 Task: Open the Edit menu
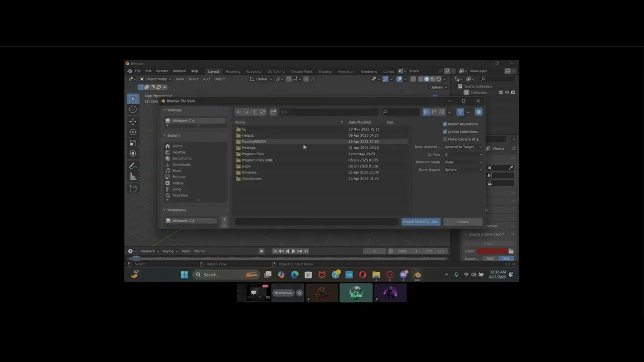click(x=148, y=71)
